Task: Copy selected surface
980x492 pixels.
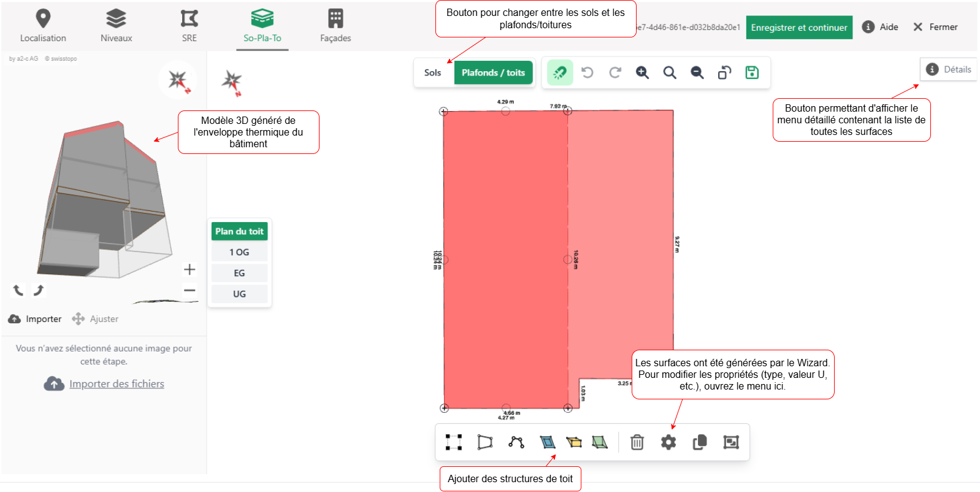Action: 700,442
